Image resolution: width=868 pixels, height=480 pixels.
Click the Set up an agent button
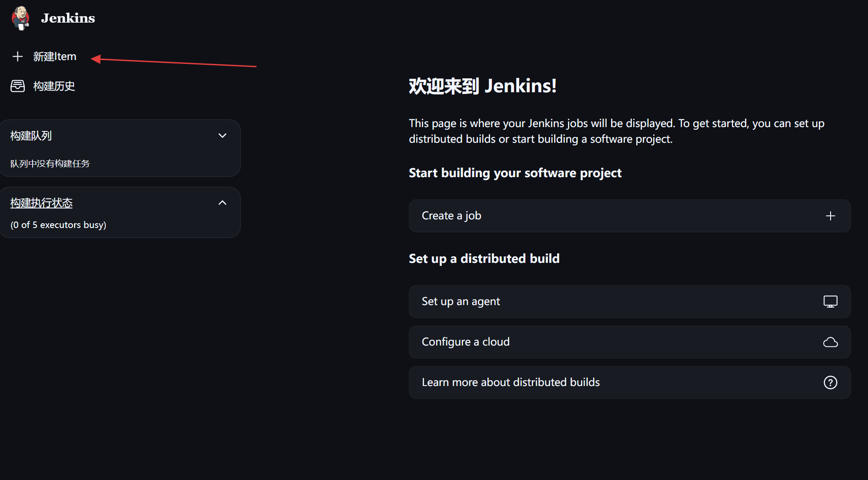461,302
